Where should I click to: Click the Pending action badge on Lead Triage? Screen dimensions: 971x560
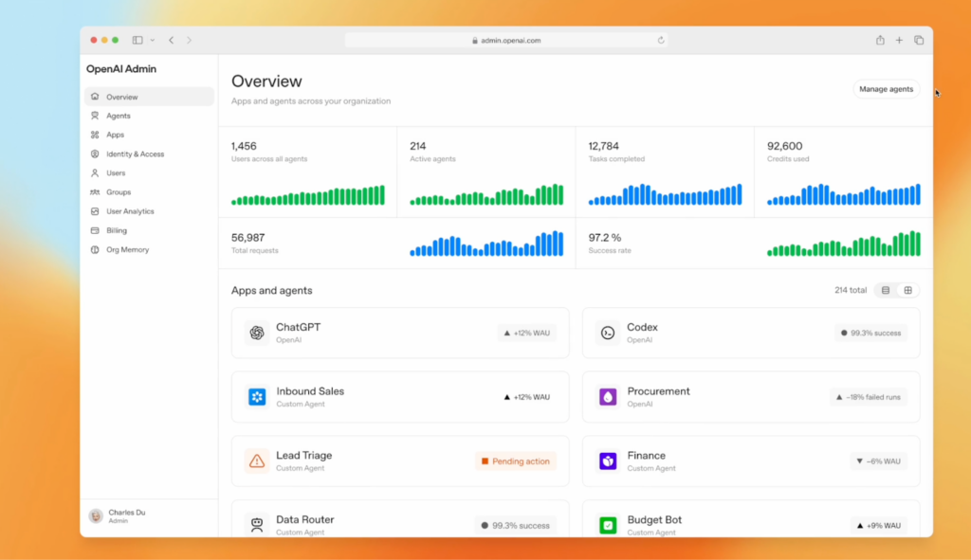515,461
